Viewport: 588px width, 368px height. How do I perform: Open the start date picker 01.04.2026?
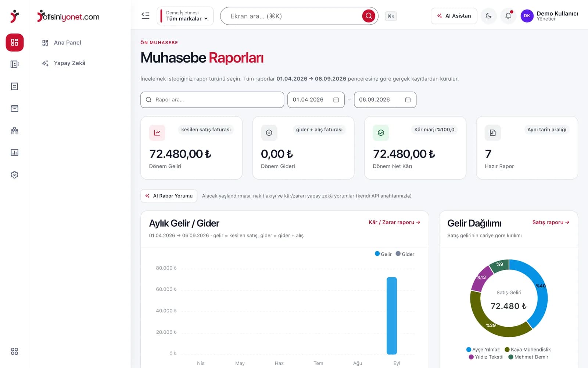(316, 100)
